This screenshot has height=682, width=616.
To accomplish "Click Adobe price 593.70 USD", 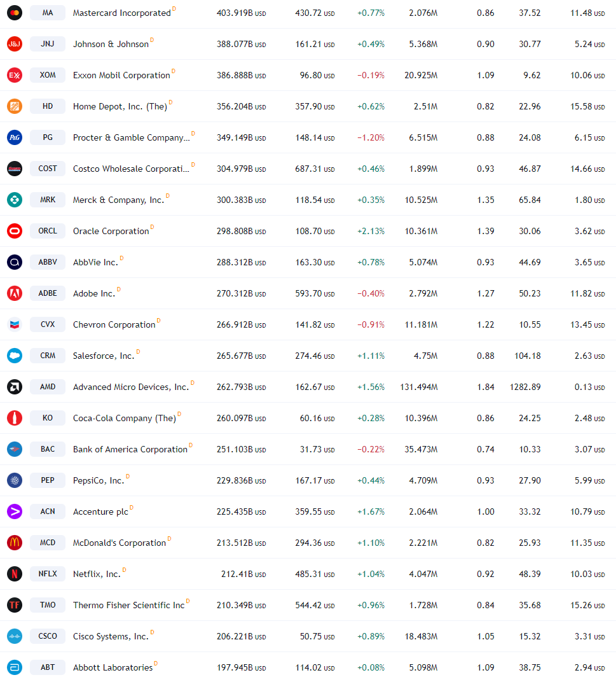I will point(315,293).
